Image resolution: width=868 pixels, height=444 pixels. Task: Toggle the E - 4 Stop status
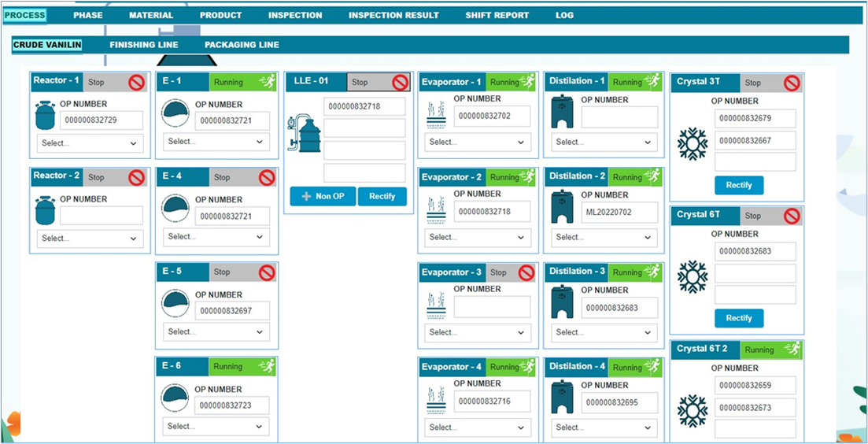click(x=242, y=177)
